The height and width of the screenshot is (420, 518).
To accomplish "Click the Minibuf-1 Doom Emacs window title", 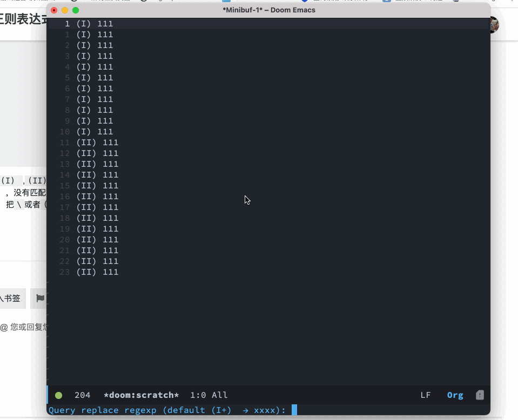I will (x=269, y=10).
